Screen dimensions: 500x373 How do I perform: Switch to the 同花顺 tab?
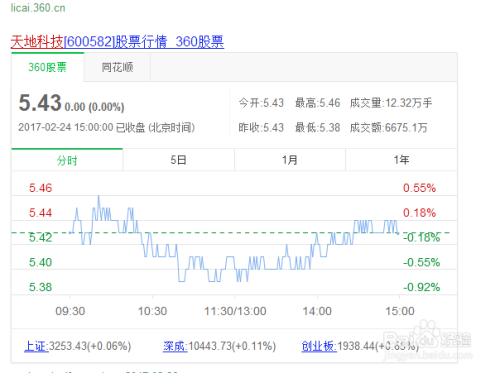tap(117, 67)
